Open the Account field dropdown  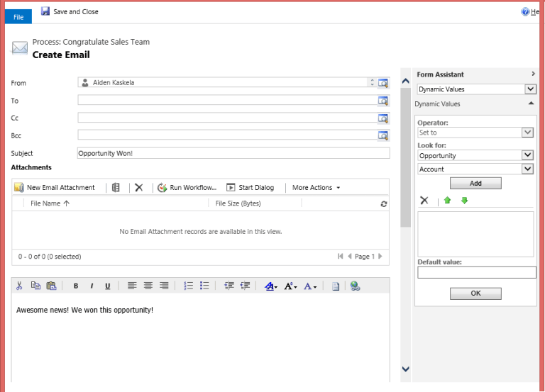pyautogui.click(x=527, y=169)
